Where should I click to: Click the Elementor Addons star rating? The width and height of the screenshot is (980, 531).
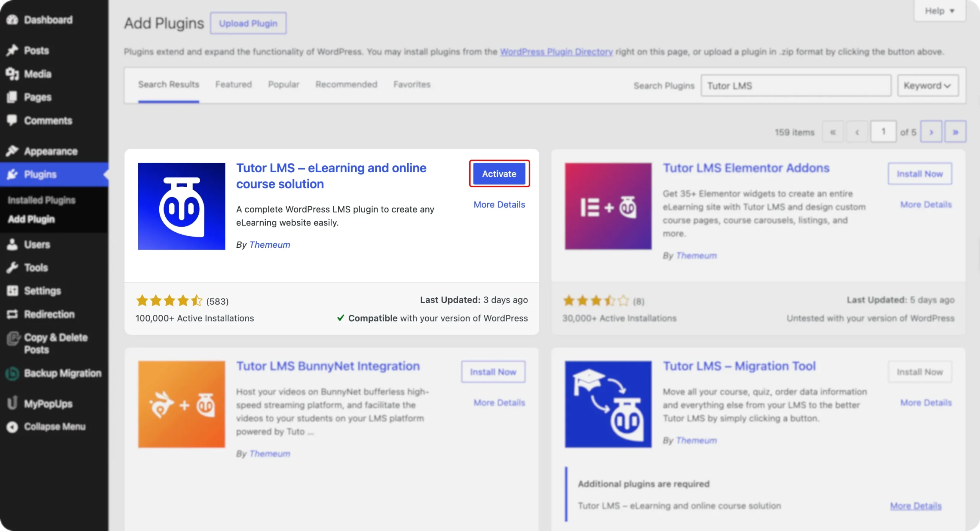tap(596, 301)
